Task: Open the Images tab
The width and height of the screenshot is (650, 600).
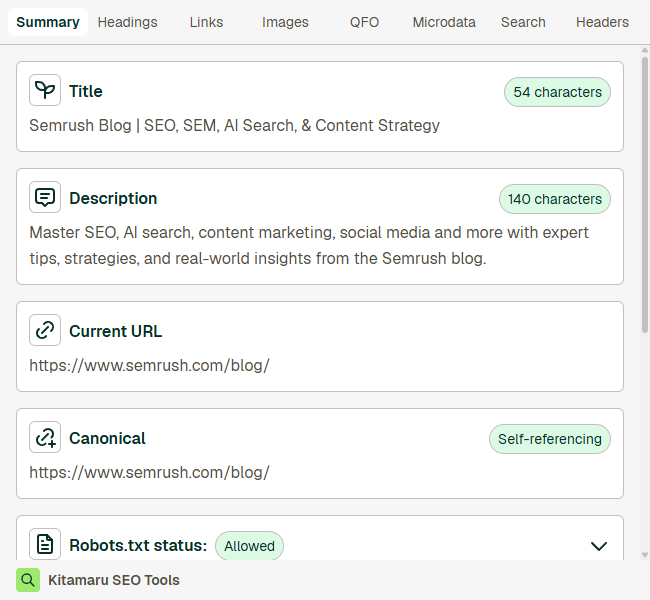Action: click(285, 22)
